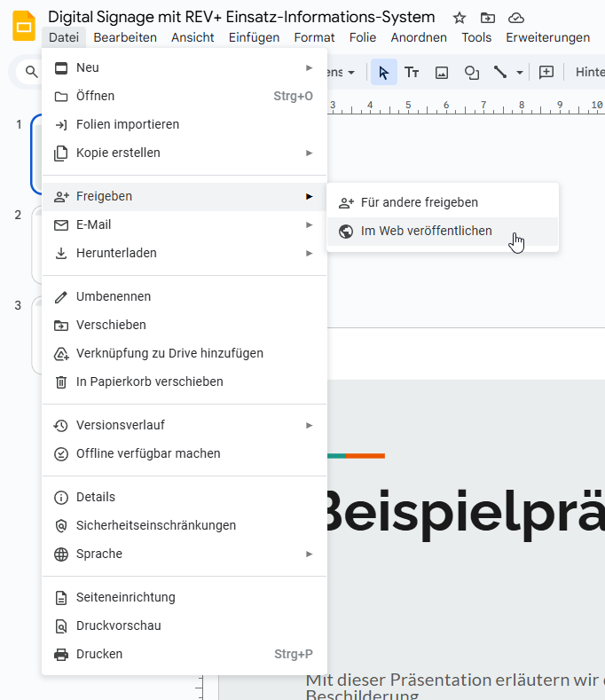Click the presentation title field

pos(241,17)
